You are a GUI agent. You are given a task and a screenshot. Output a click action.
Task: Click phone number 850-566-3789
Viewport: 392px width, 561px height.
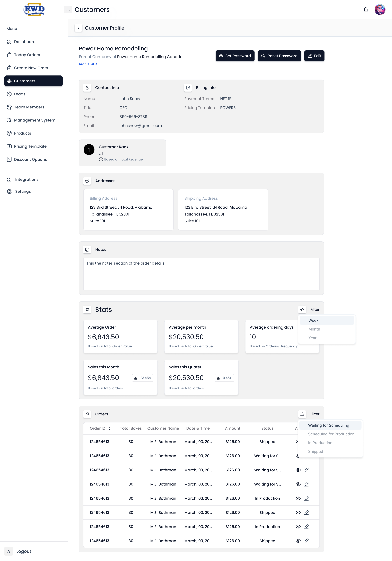click(133, 117)
